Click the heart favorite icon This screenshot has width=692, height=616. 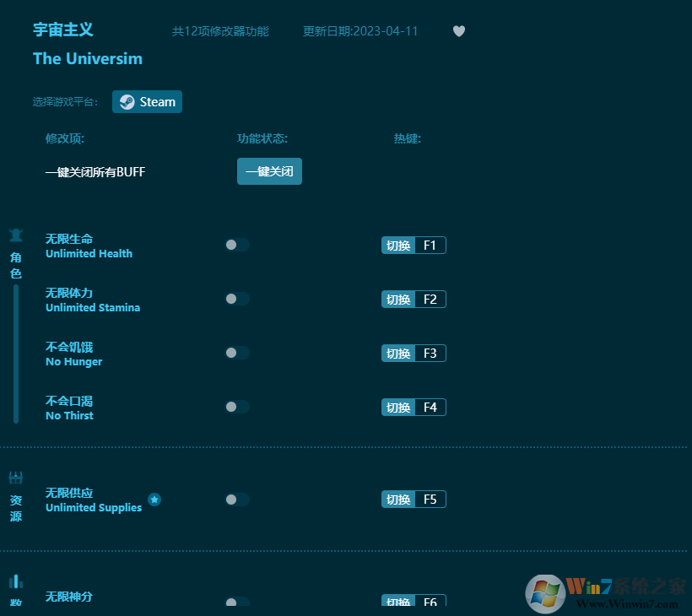[x=459, y=30]
